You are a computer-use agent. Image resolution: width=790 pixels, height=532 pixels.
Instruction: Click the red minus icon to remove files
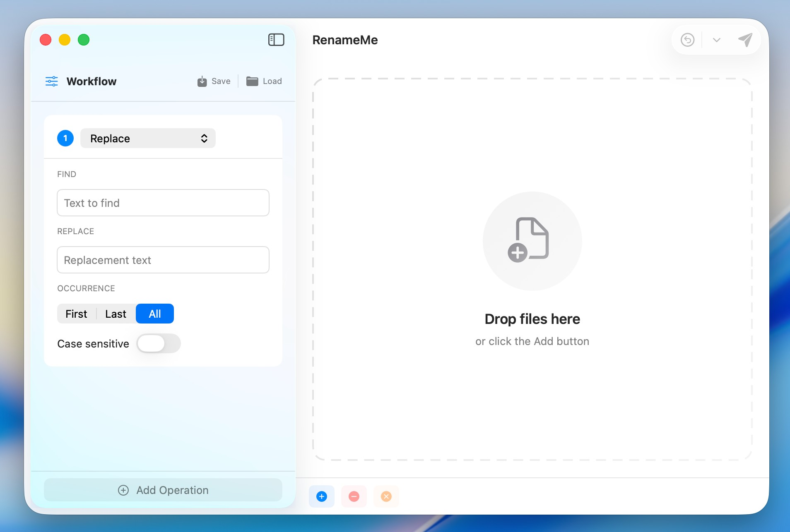pyautogui.click(x=354, y=496)
